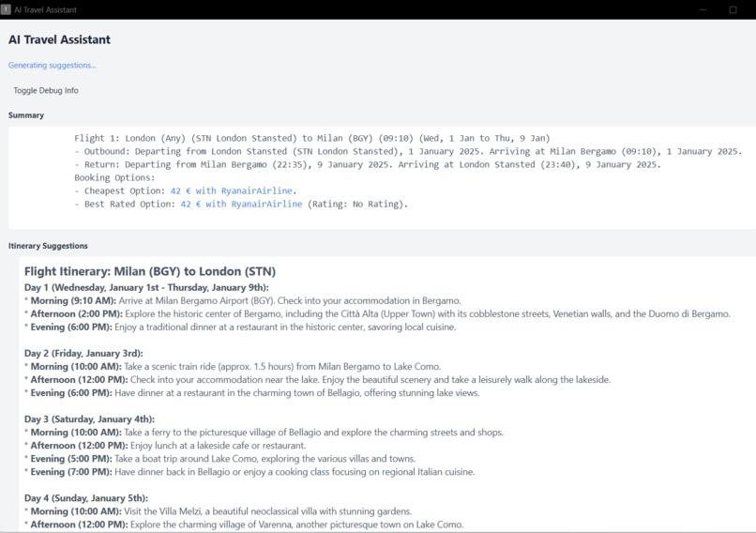
Task: Click the 'Outbound: Departing from London Stansted' line
Action: 408,151
